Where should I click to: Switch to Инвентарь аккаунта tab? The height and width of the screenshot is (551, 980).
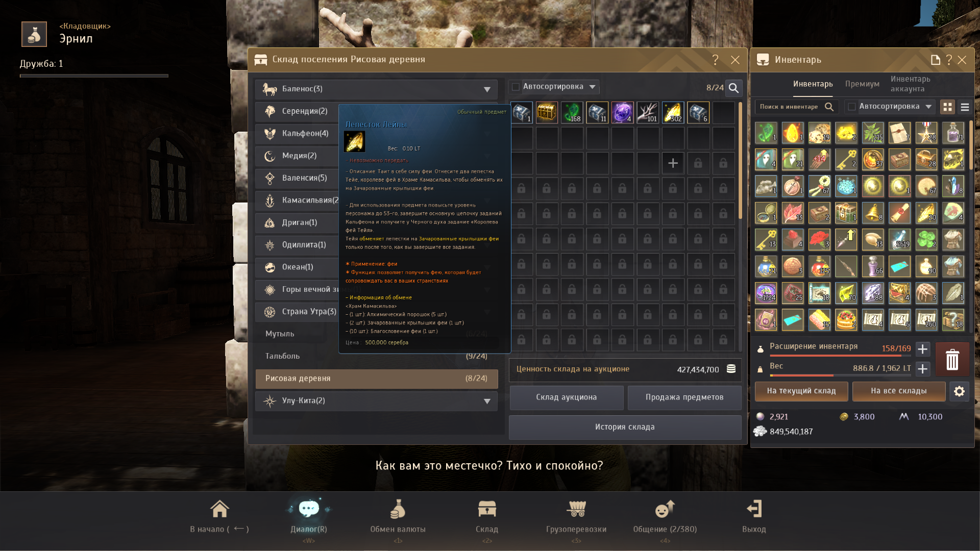tap(911, 84)
